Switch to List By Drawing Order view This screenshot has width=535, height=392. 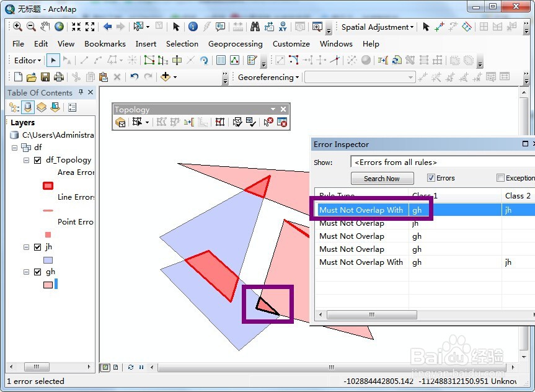[14, 107]
